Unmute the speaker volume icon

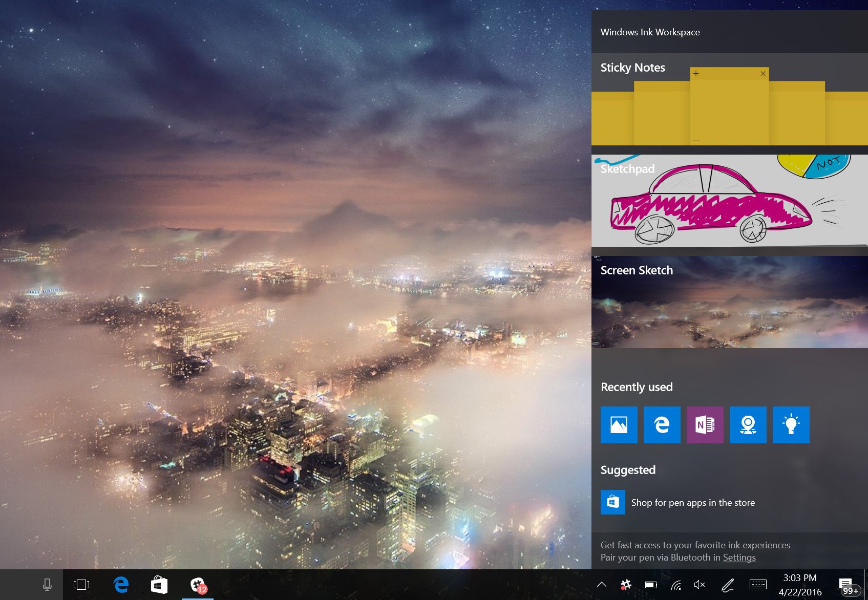click(700, 585)
